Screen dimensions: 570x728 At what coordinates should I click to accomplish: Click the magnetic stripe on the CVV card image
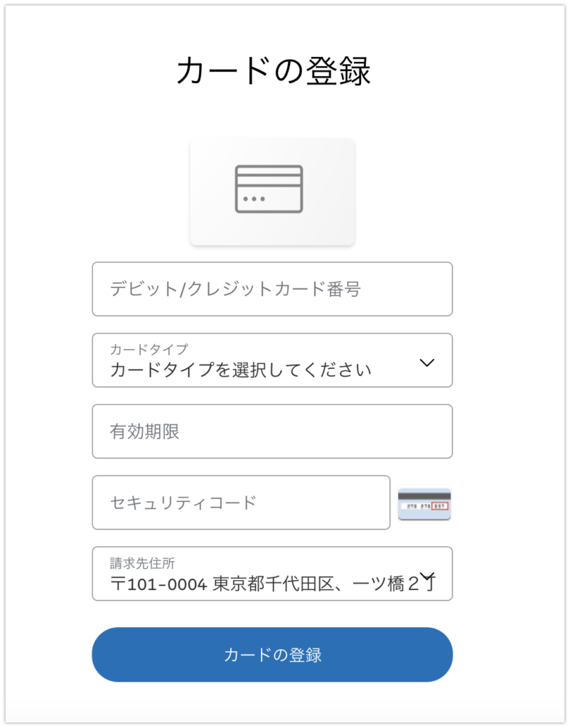[x=424, y=496]
